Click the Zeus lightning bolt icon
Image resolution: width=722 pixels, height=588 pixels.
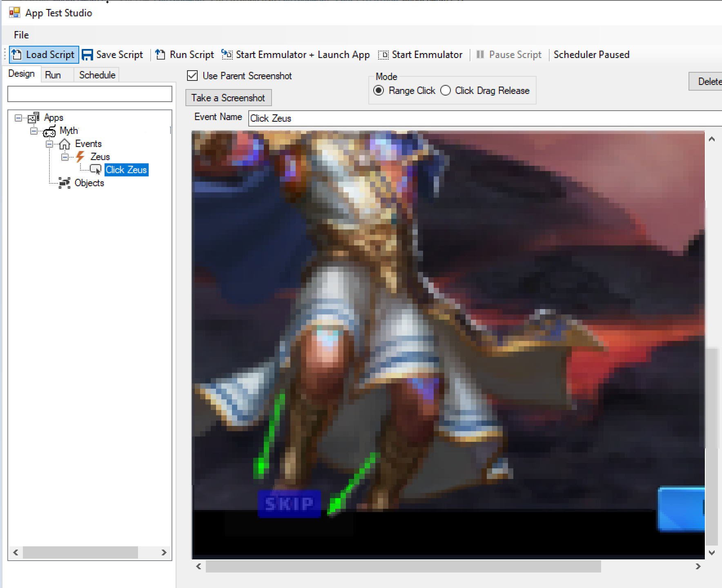pyautogui.click(x=80, y=157)
